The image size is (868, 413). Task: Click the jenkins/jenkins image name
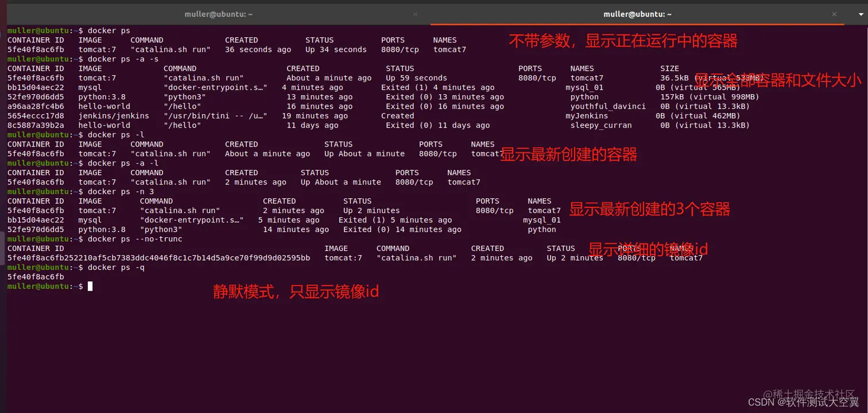pos(114,116)
